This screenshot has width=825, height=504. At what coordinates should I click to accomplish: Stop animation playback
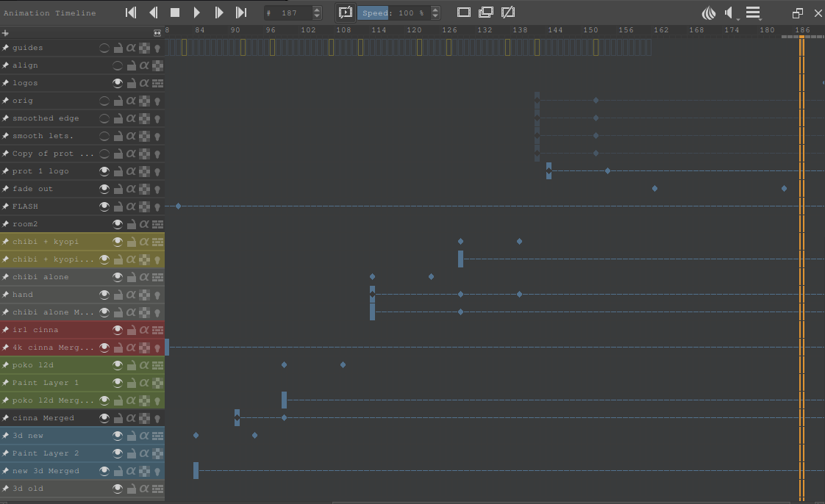(175, 12)
